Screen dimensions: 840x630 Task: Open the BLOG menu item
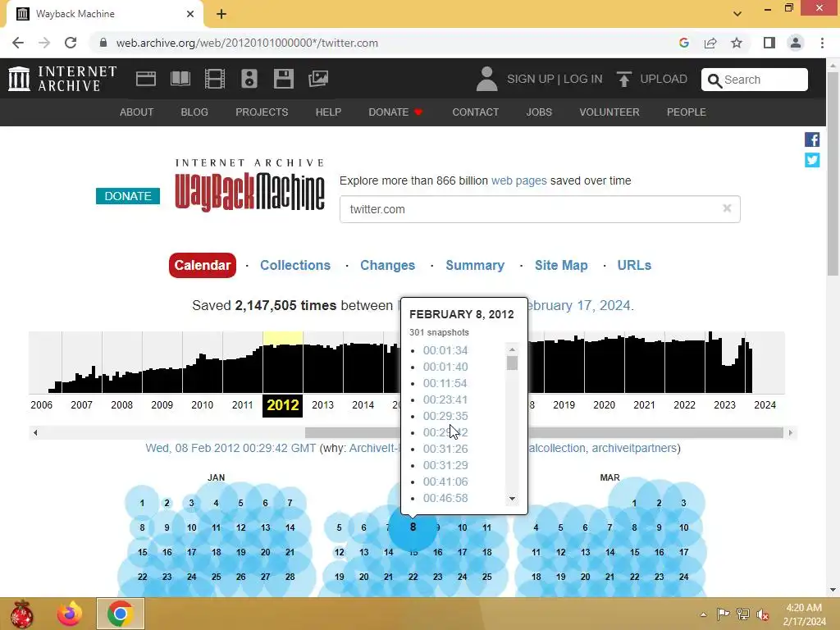pyautogui.click(x=194, y=112)
